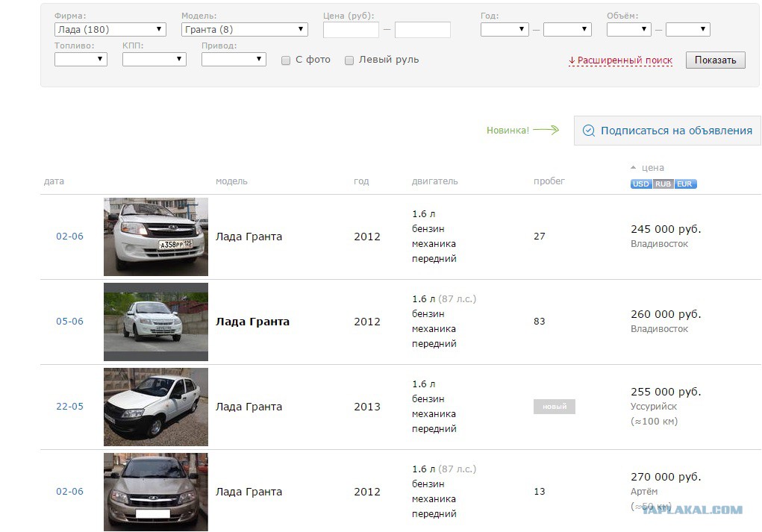Click the price 255 000 руб.
The width and height of the screenshot is (762, 532).
(666, 392)
